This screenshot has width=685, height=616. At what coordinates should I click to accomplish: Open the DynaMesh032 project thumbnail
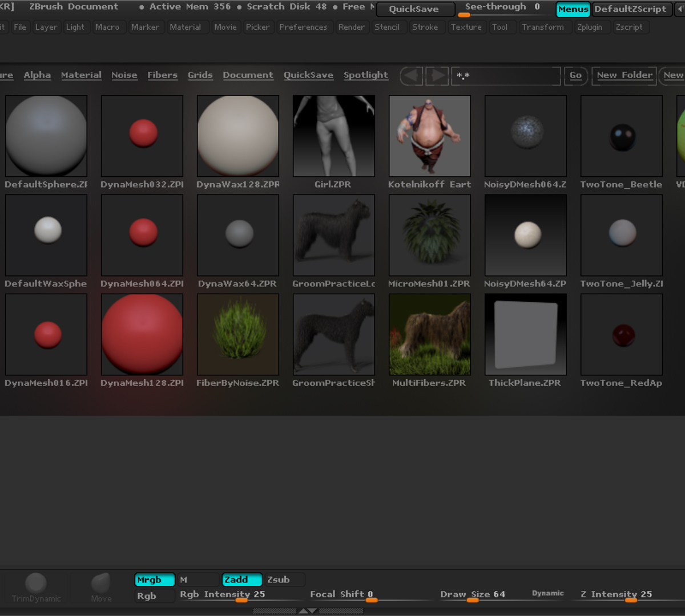point(142,136)
